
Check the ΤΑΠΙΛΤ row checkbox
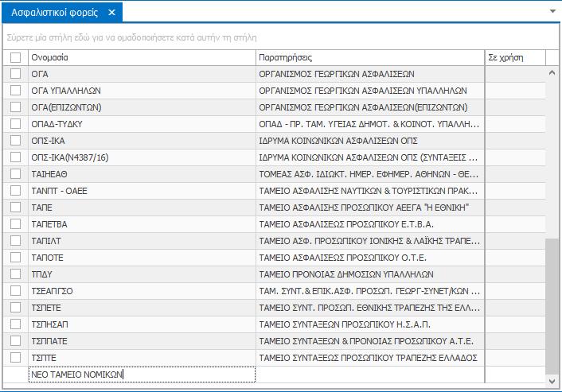point(15,241)
